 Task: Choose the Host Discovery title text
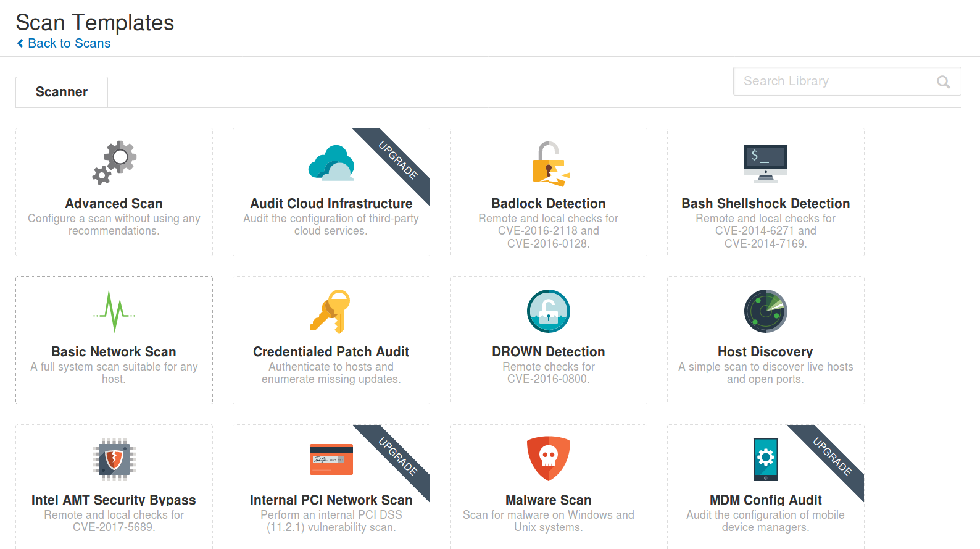point(765,351)
